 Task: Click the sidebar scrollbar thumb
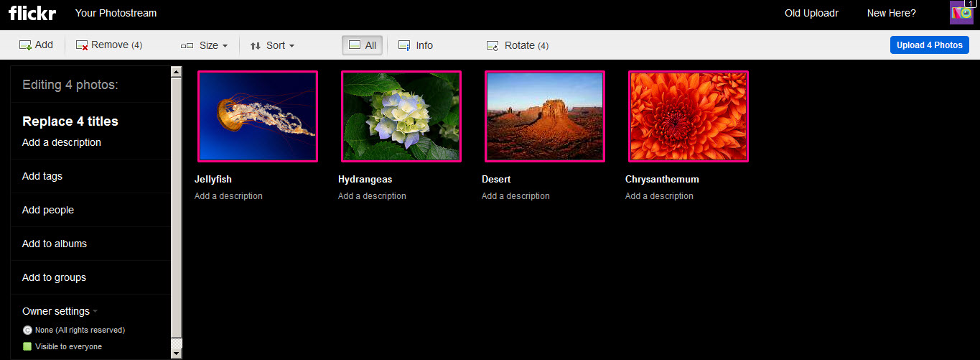(177, 207)
